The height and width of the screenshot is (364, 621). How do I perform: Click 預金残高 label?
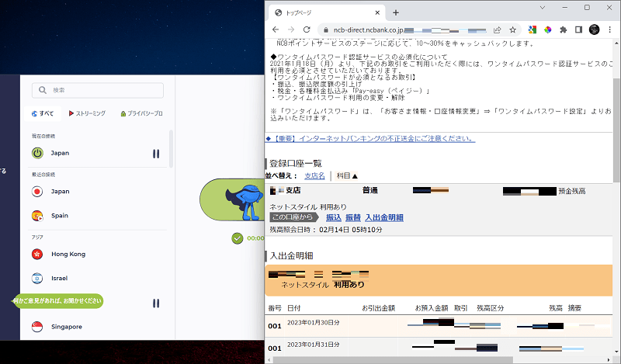[572, 191]
